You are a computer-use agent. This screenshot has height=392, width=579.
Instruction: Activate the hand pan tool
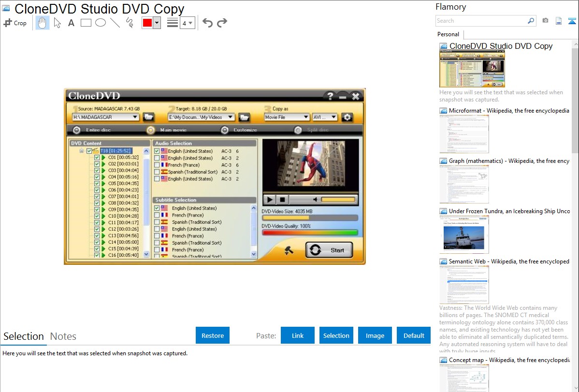[x=43, y=23]
